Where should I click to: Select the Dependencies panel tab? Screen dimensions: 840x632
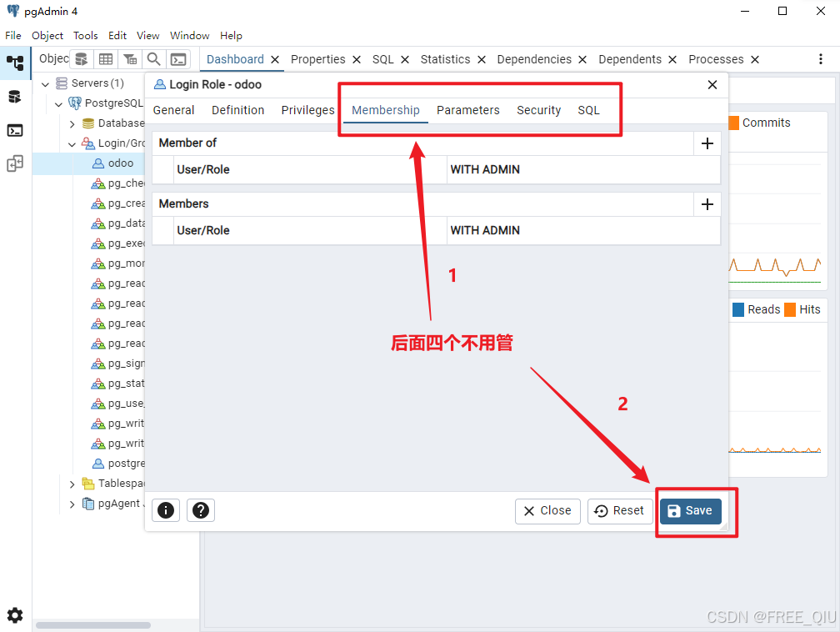[x=534, y=59]
